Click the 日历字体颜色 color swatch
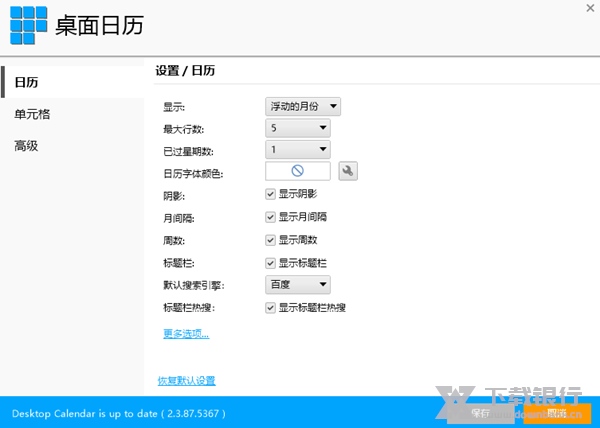This screenshot has height=428, width=600. [x=297, y=171]
